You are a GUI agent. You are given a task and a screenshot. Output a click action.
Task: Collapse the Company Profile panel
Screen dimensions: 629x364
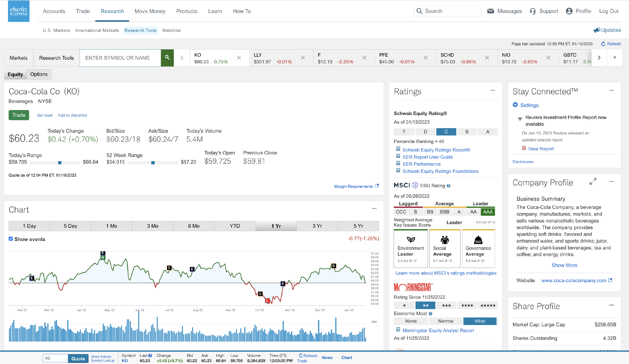pyautogui.click(x=612, y=182)
